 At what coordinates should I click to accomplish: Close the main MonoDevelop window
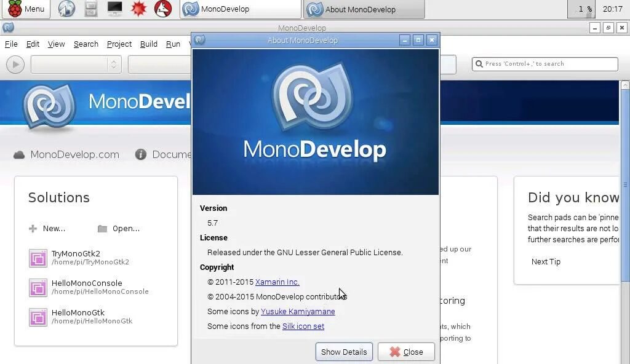click(x=621, y=28)
